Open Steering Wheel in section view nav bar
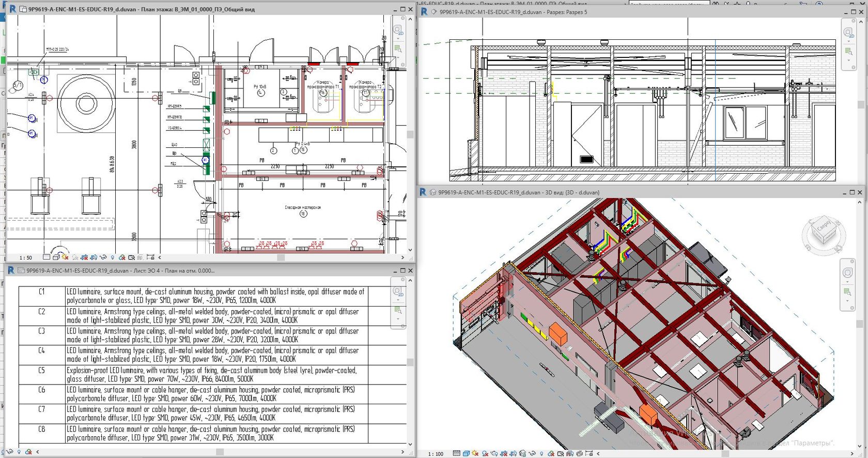 point(848,33)
